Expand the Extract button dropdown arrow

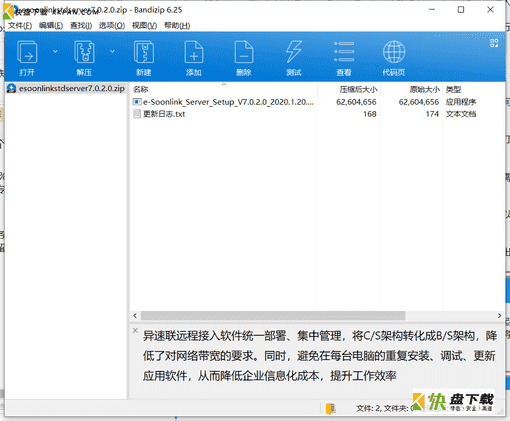112,51
